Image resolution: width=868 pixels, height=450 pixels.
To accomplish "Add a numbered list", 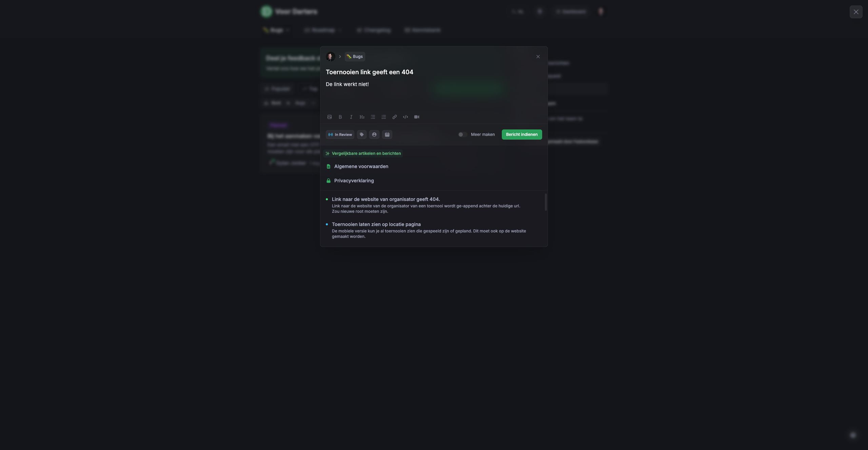I will pos(383,117).
